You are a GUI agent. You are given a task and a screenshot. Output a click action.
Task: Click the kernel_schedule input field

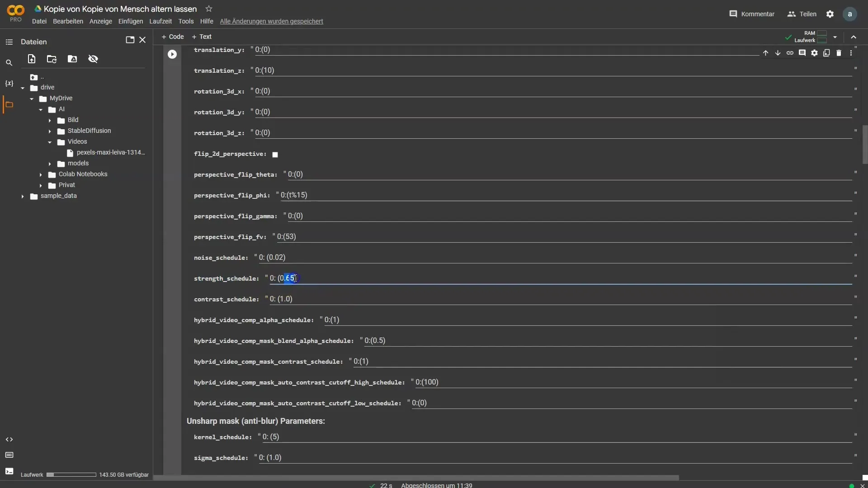(x=557, y=437)
